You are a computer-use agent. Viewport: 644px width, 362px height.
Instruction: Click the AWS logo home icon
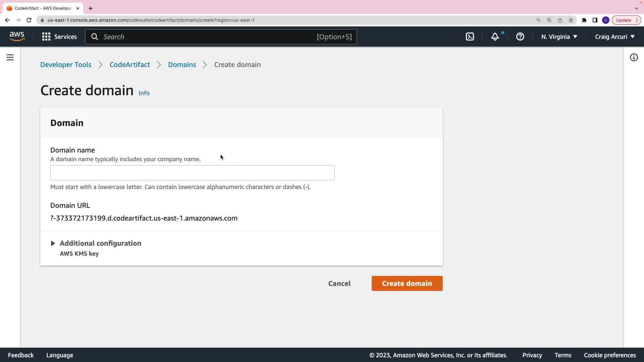click(17, 37)
